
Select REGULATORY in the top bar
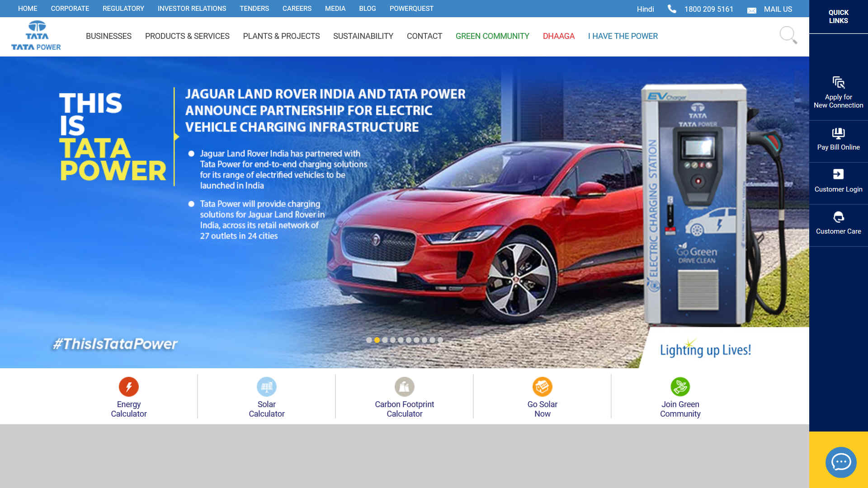[123, 9]
